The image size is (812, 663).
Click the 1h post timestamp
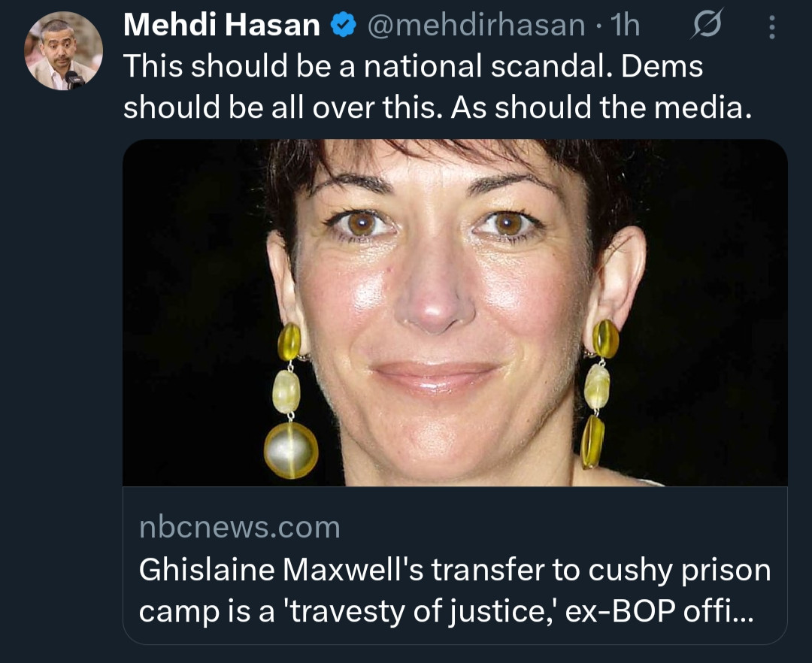pyautogui.click(x=625, y=25)
